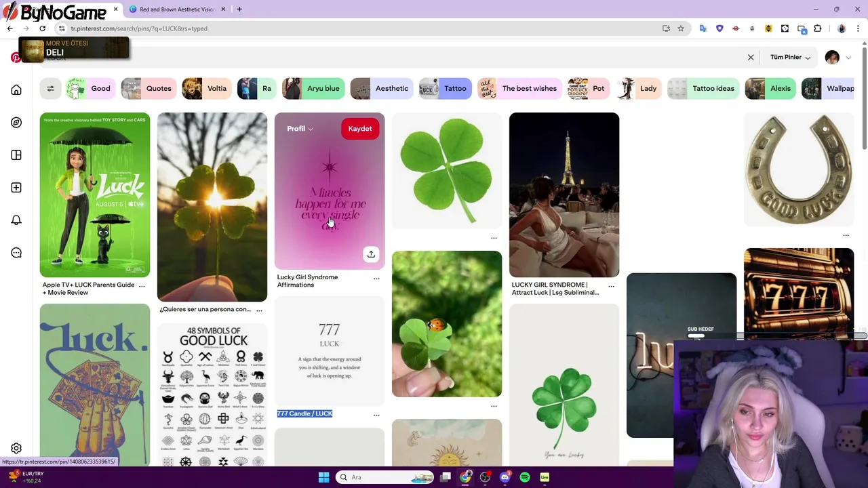Open more options for 777 Candle / LUCK
Image resolution: width=868 pixels, height=488 pixels.
click(376, 414)
